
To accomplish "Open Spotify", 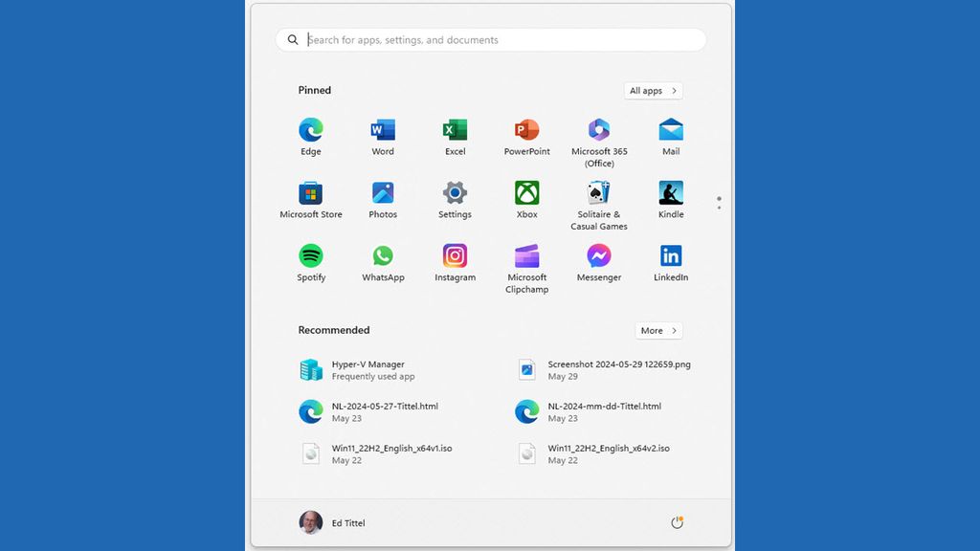I will point(310,257).
